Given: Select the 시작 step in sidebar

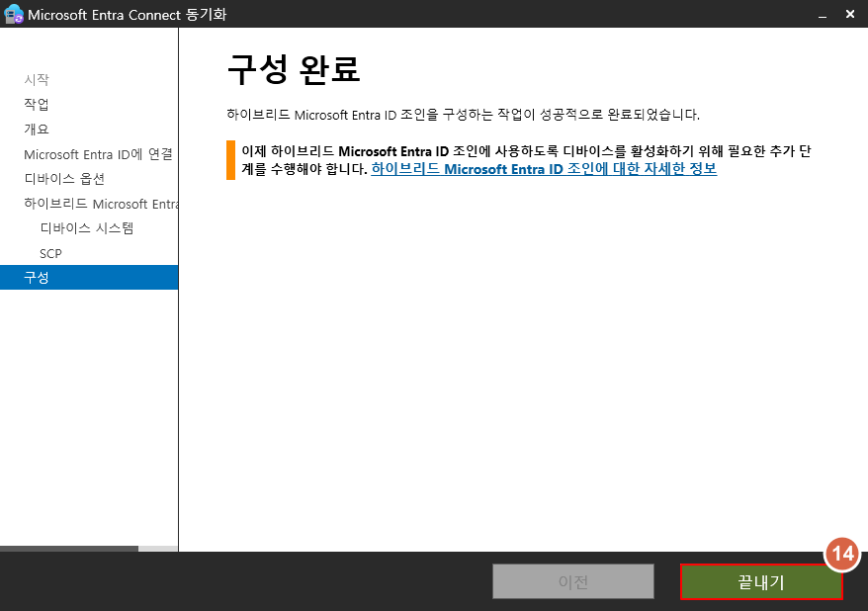Looking at the screenshot, I should [x=37, y=79].
